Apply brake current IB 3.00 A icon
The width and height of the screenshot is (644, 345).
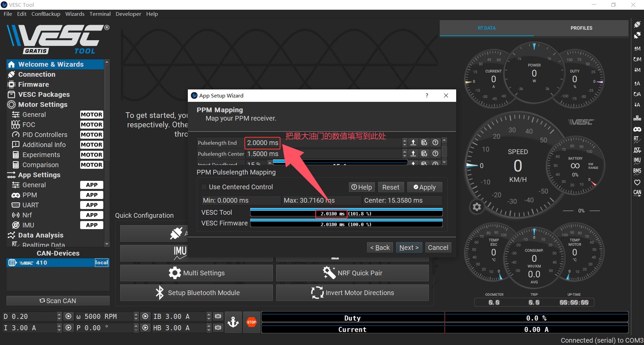pos(218,317)
